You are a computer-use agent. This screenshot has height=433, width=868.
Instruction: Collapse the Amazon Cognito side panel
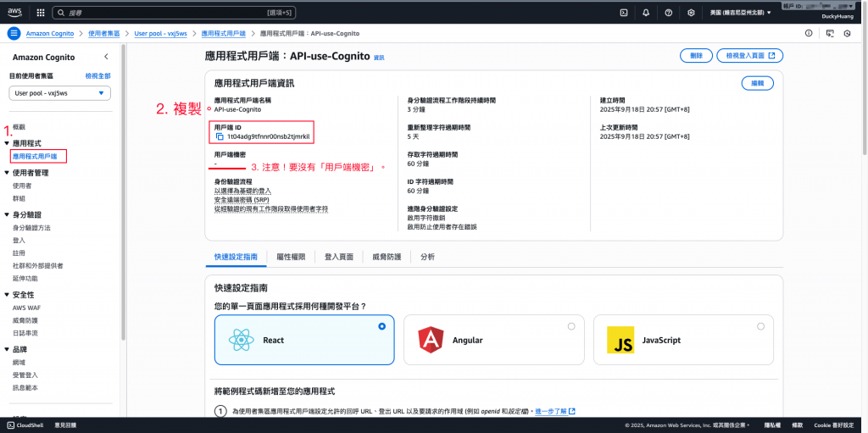[106, 57]
